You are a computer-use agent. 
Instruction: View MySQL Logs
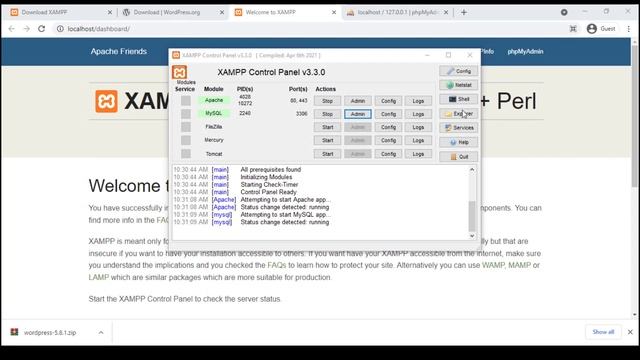tap(418, 114)
